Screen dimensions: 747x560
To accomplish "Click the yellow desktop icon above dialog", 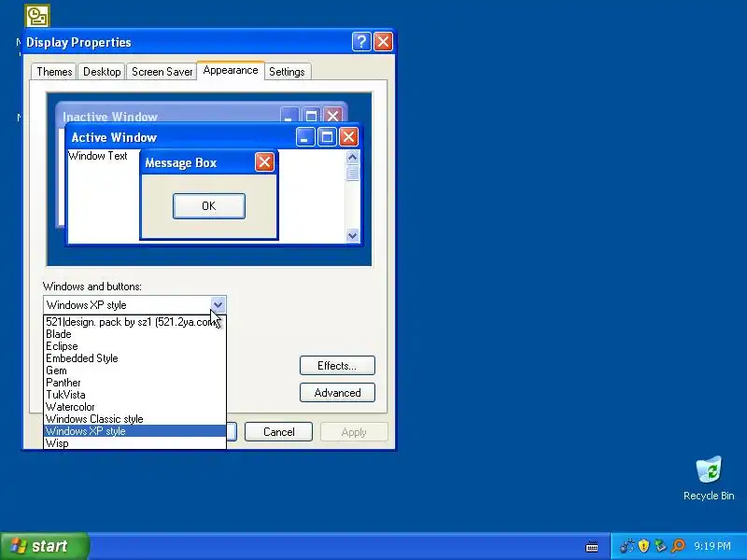I will (37, 16).
